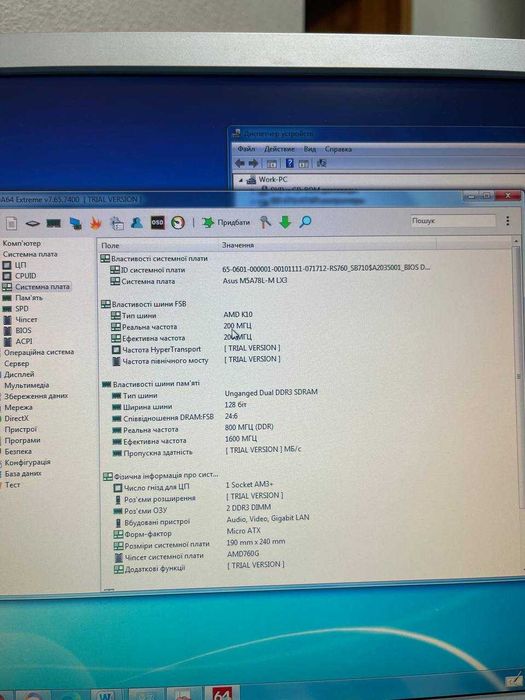This screenshot has width=525, height=700.
Task: Open Файл menu in Device Manager
Action: point(246,149)
